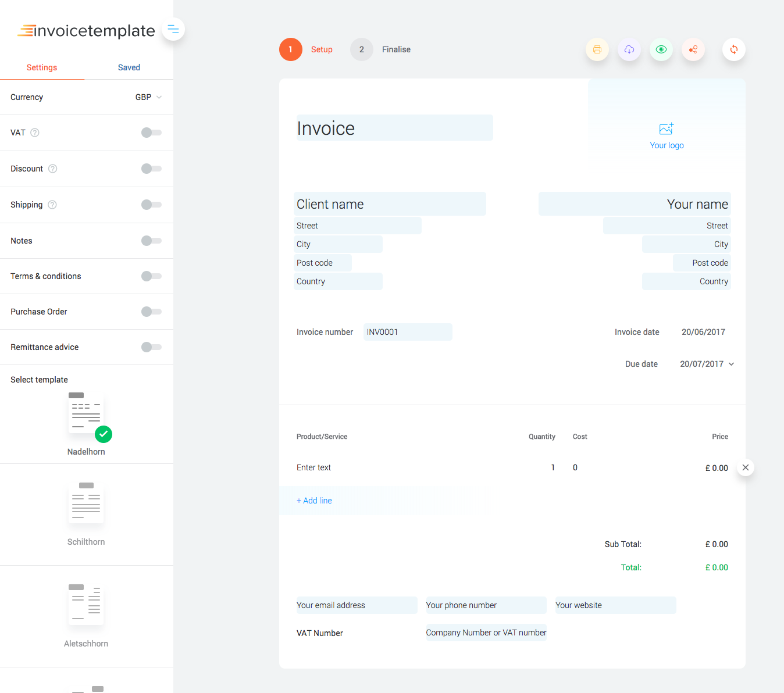This screenshot has height=693, width=784.
Task: Click the client City field
Action: [338, 244]
